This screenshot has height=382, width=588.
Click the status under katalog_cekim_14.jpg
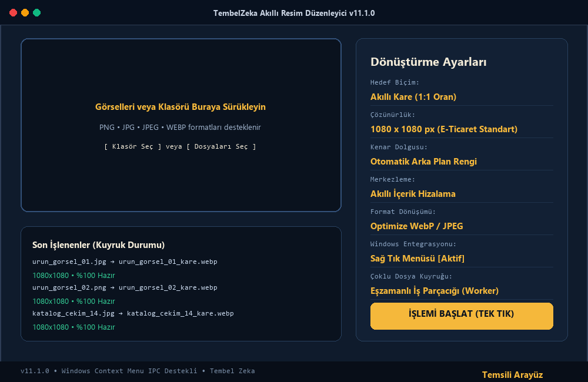pyautogui.click(x=73, y=327)
